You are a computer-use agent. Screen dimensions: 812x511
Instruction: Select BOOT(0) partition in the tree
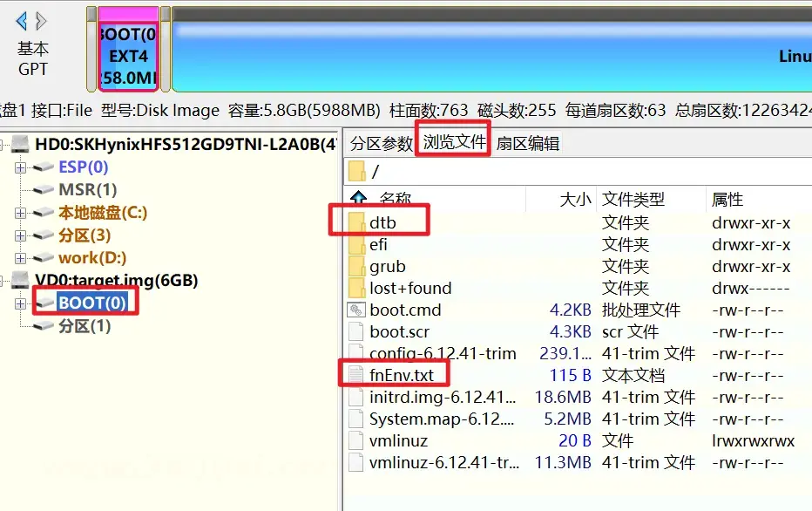coord(91,303)
